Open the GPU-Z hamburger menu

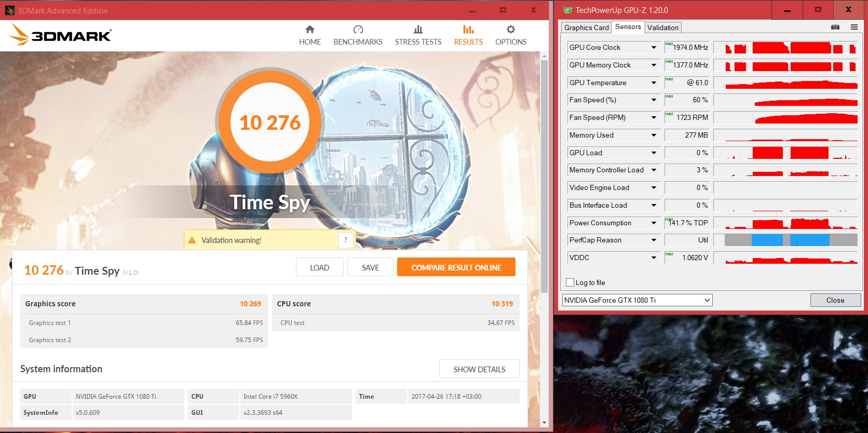click(x=854, y=27)
